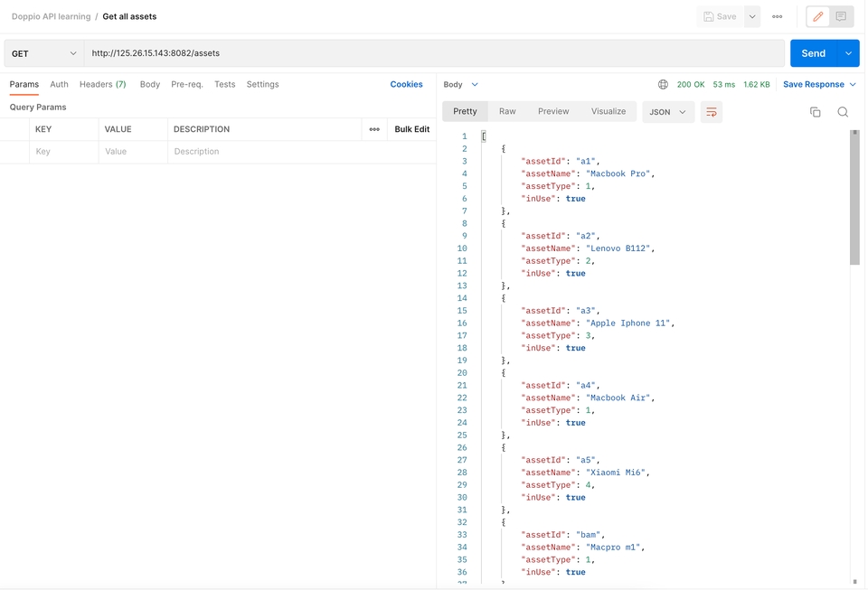Click the edit pencil icon
The image size is (868, 590).
818,17
